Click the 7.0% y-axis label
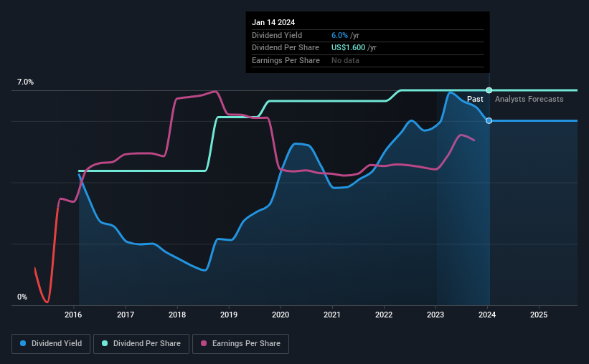This screenshot has height=364, width=589. [25, 82]
